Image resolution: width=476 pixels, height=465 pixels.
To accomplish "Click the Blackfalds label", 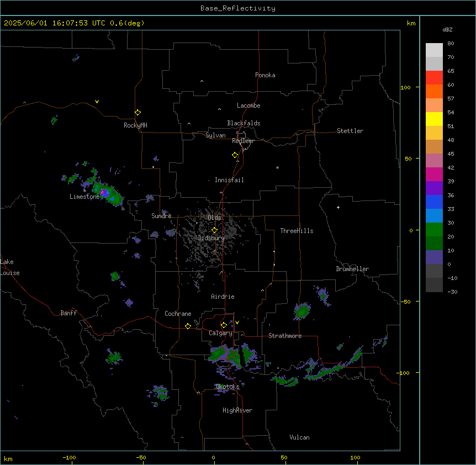I will [244, 123].
